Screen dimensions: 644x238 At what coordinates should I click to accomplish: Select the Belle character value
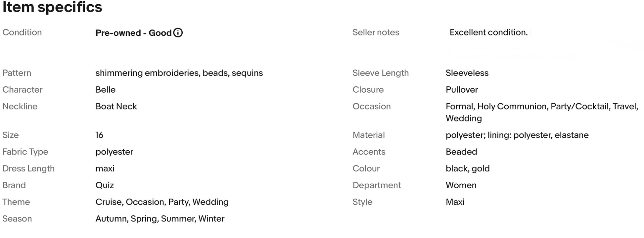point(106,90)
